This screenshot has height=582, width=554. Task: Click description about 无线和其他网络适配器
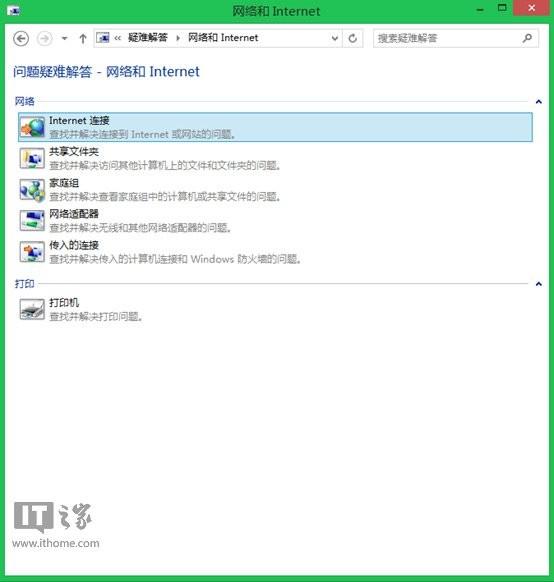pos(140,228)
